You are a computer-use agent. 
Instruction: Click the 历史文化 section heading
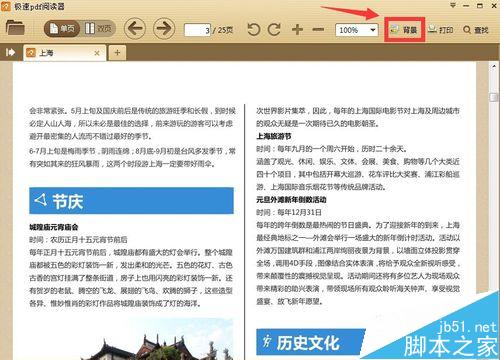tap(310, 342)
